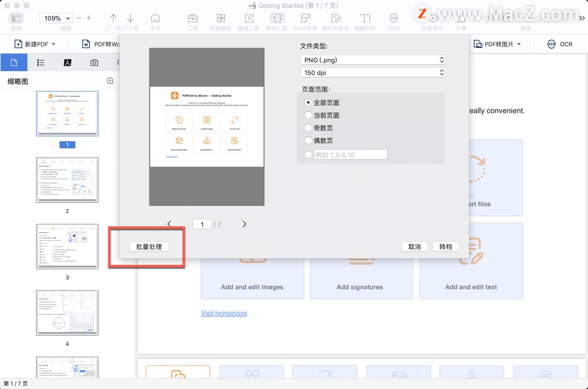Go to next page with down arrow
Image resolution: width=588 pixels, height=389 pixels.
click(x=131, y=18)
